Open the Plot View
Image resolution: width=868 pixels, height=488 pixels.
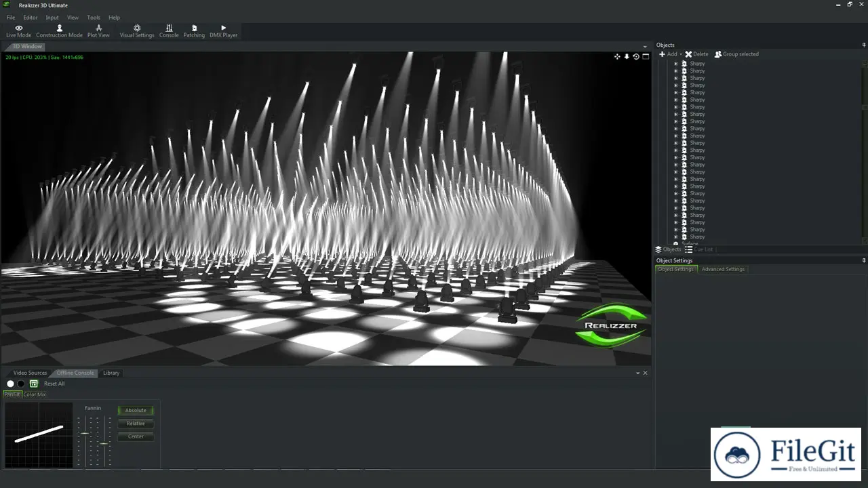pos(98,31)
